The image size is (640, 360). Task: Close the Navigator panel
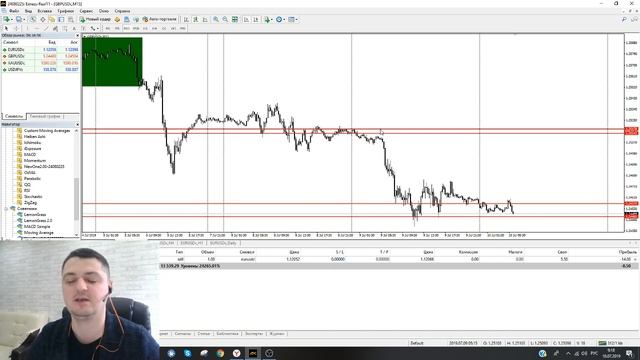77,124
